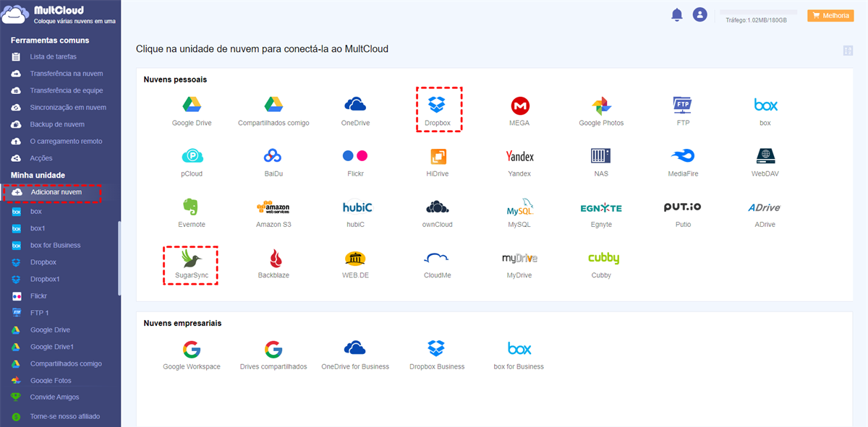Viewport: 868px width, 427px height.
Task: Choose the WebDAV icon
Action: (x=765, y=156)
